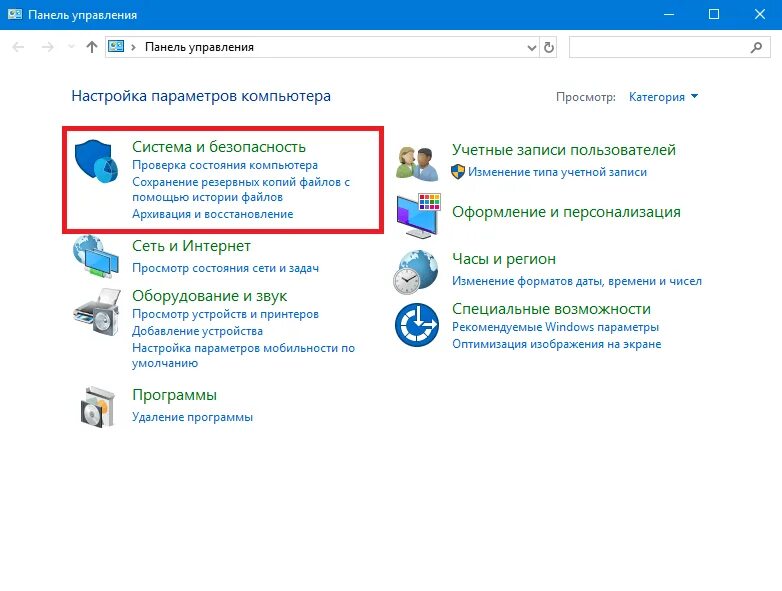The image size is (782, 591).
Task: Click the UAC shield beside Изменение типа учетной записи
Action: point(458,172)
